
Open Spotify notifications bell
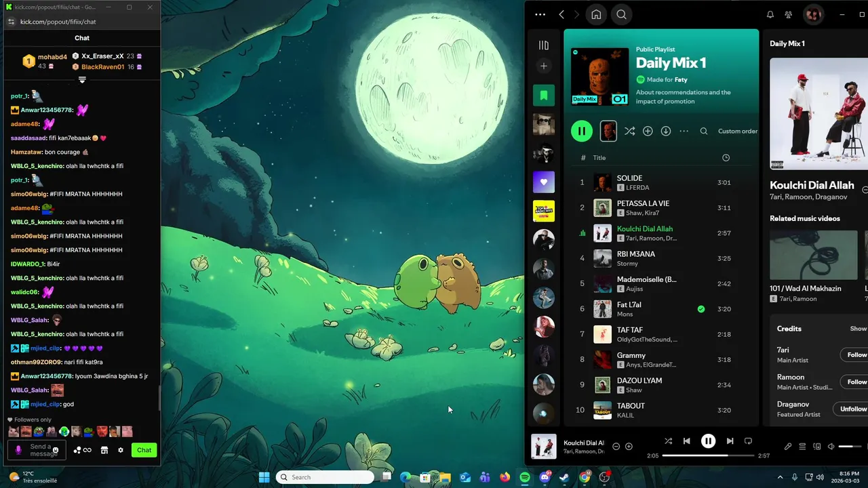tap(770, 14)
